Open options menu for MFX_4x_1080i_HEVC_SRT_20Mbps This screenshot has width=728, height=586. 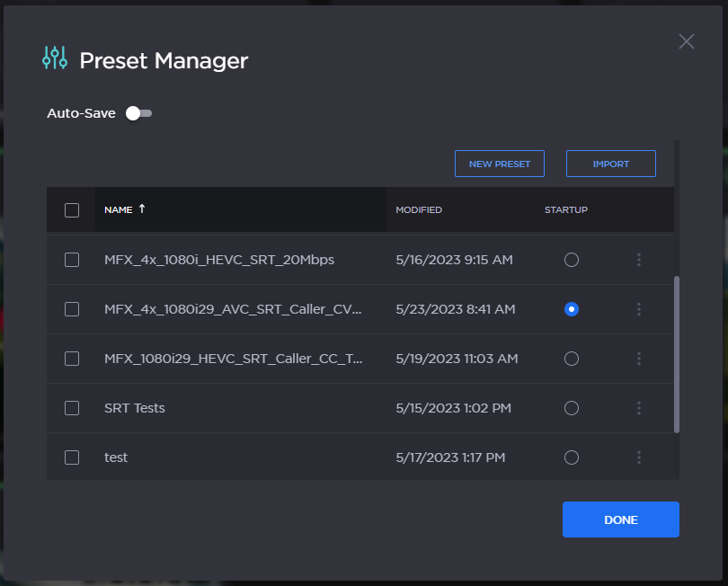click(639, 259)
